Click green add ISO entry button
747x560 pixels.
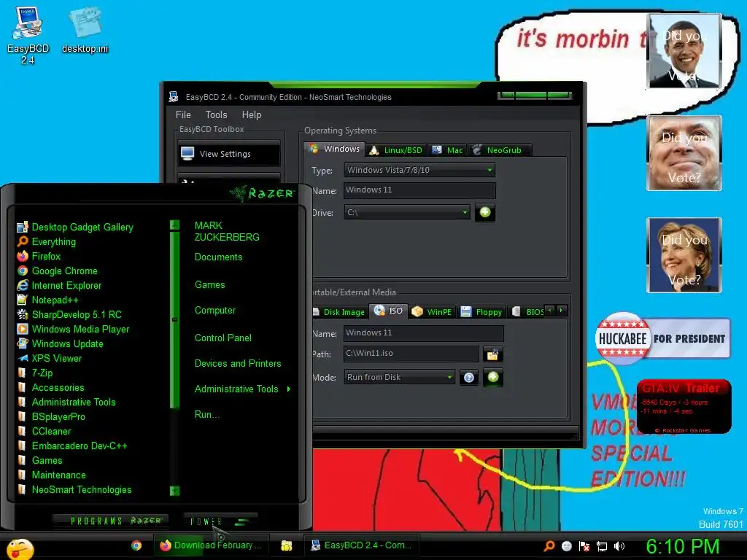(493, 377)
